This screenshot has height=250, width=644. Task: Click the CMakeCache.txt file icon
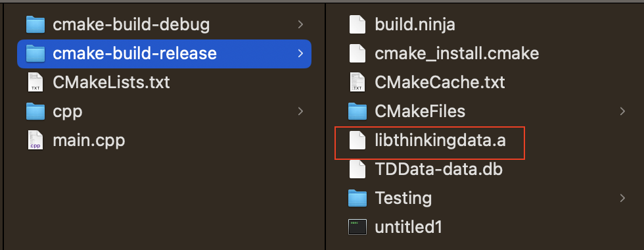point(357,82)
